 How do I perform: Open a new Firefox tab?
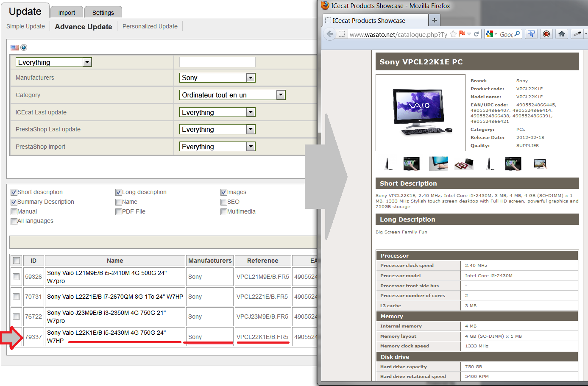[x=435, y=20]
